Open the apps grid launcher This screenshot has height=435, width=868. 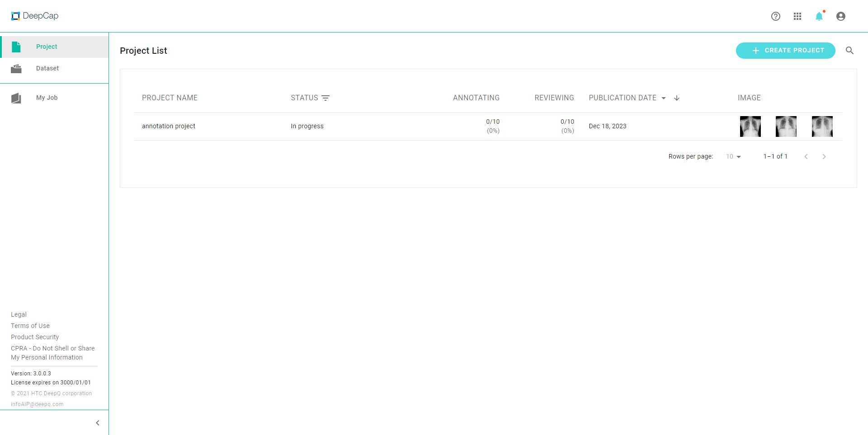click(x=797, y=16)
